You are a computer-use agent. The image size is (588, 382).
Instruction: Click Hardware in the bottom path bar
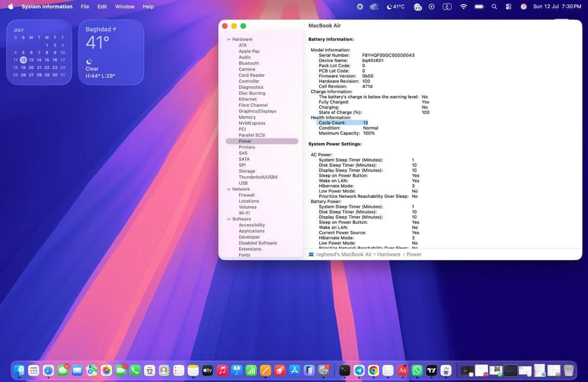point(389,254)
